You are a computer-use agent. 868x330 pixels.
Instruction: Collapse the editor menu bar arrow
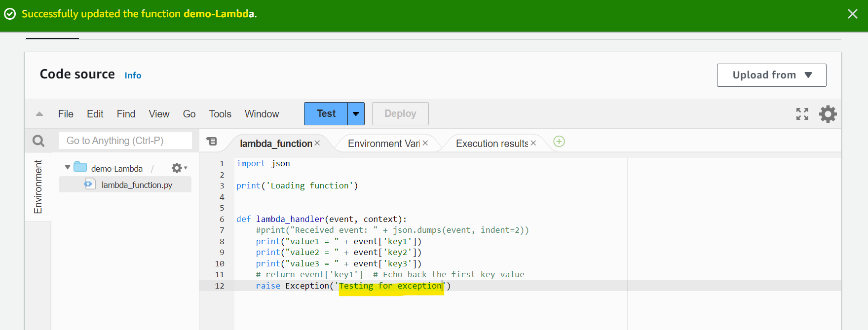(39, 114)
